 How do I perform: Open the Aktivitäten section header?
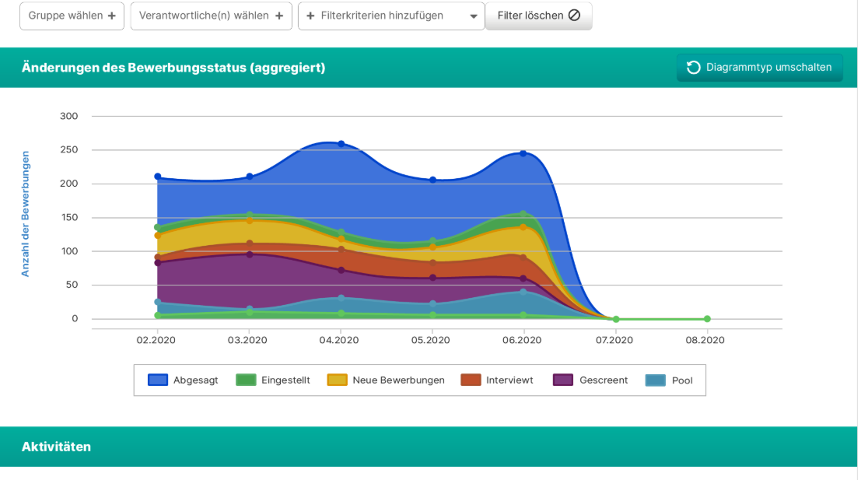coord(56,447)
